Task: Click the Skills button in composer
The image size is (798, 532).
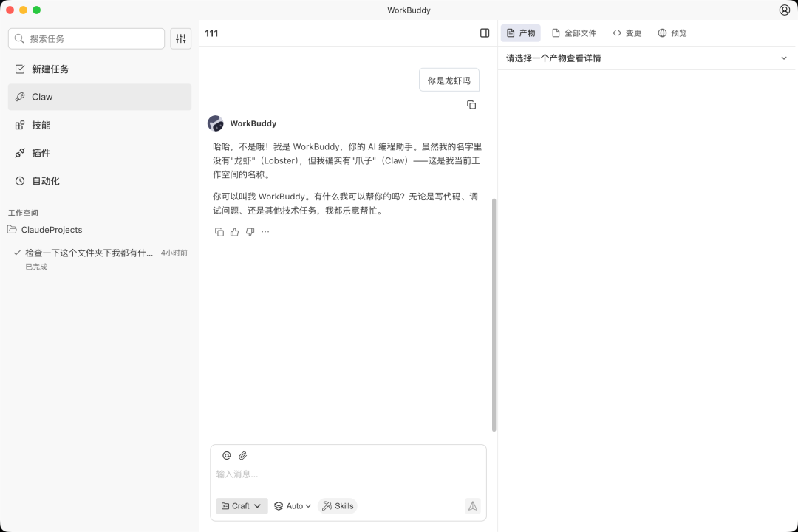Action: [338, 506]
